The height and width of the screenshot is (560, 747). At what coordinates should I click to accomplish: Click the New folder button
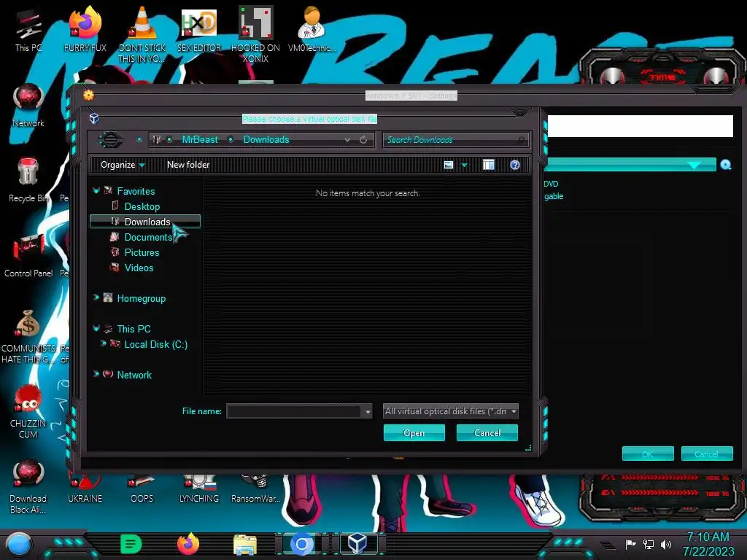[188, 165]
